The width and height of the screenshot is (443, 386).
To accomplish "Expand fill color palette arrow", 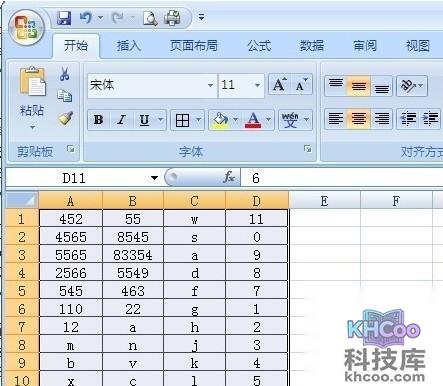I will click(235, 119).
